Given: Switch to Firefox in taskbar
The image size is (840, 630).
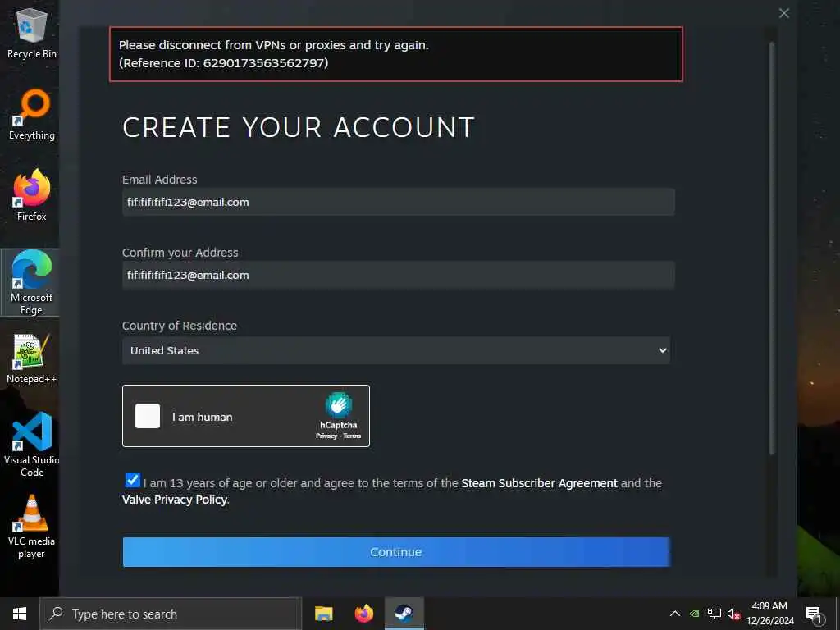Looking at the screenshot, I should 363,614.
